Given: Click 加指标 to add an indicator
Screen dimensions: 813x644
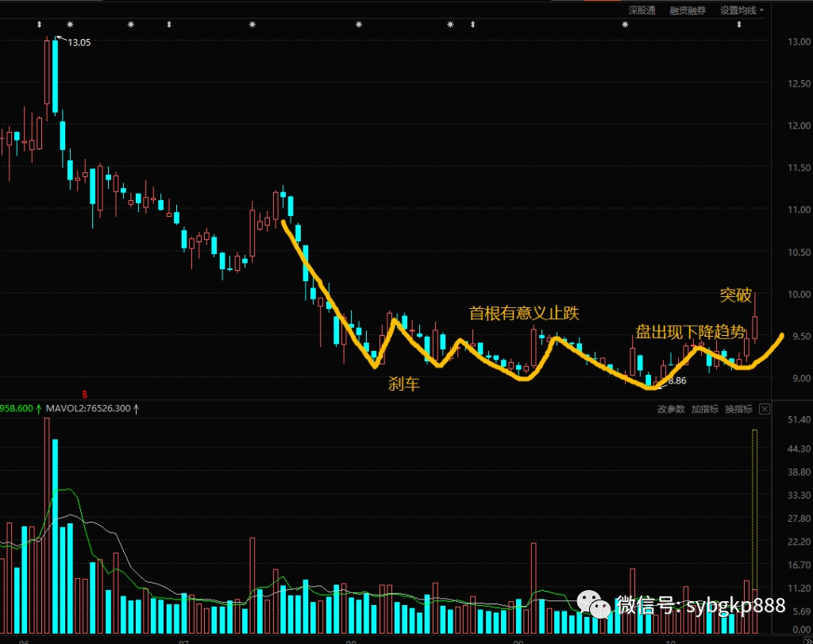Looking at the screenshot, I should (x=705, y=409).
